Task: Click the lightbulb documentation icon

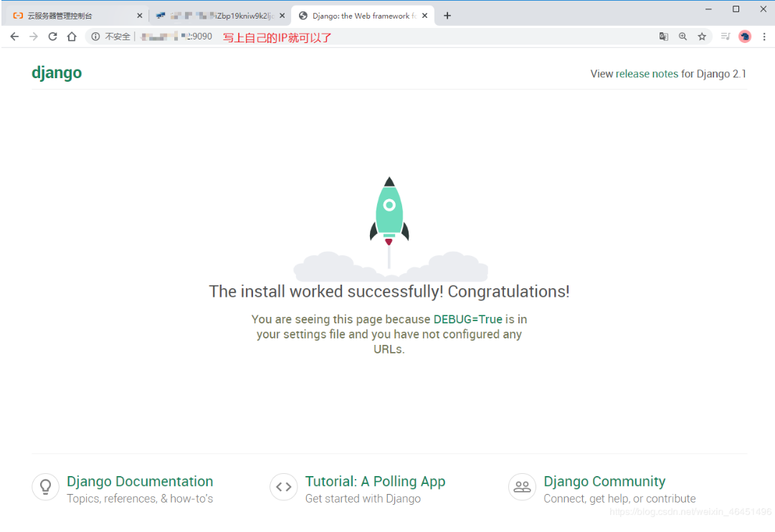Action: (45, 487)
